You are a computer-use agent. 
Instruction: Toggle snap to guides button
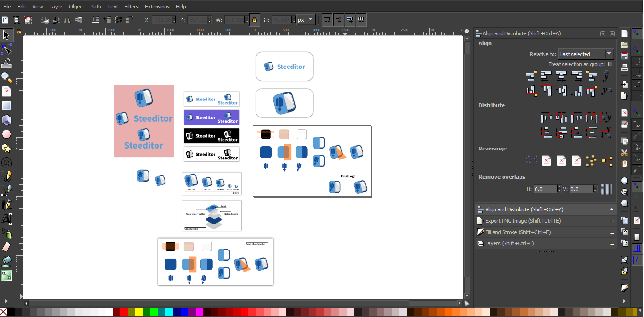tap(636, 260)
